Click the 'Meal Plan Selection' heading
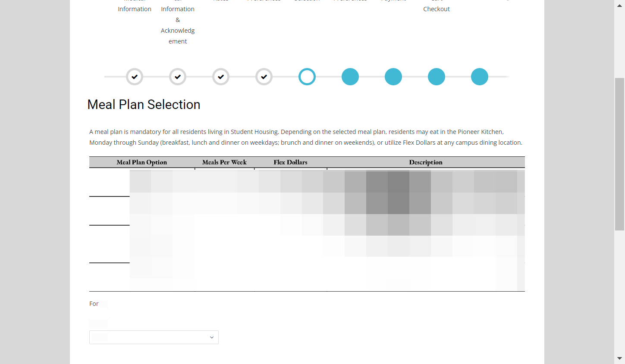The height and width of the screenshot is (364, 625). 144,105
